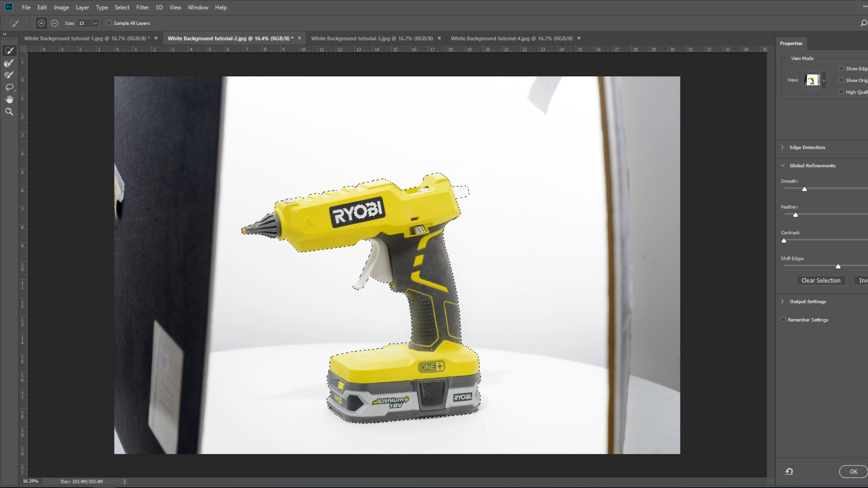This screenshot has width=868, height=488.
Task: Click the Reset workspace undo icon
Action: click(789, 471)
